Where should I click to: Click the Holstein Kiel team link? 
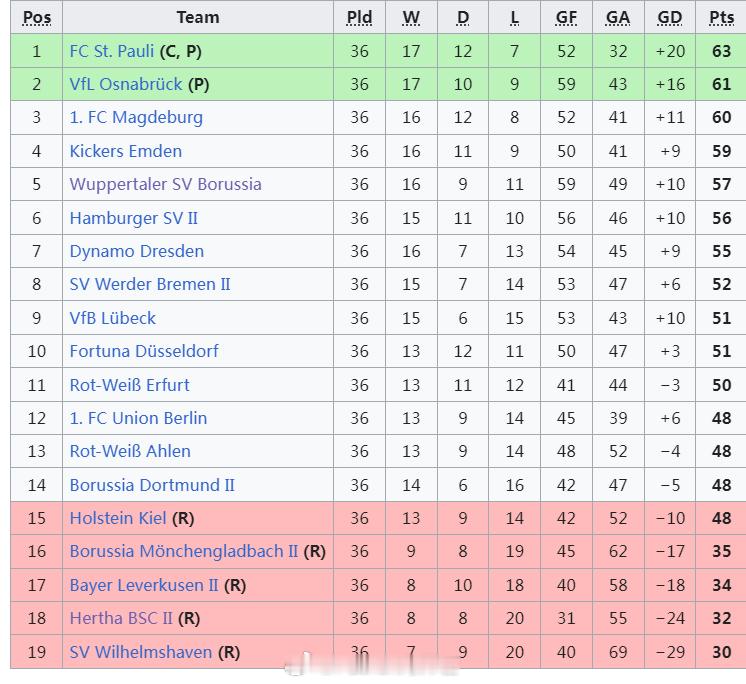pyautogui.click(x=118, y=518)
